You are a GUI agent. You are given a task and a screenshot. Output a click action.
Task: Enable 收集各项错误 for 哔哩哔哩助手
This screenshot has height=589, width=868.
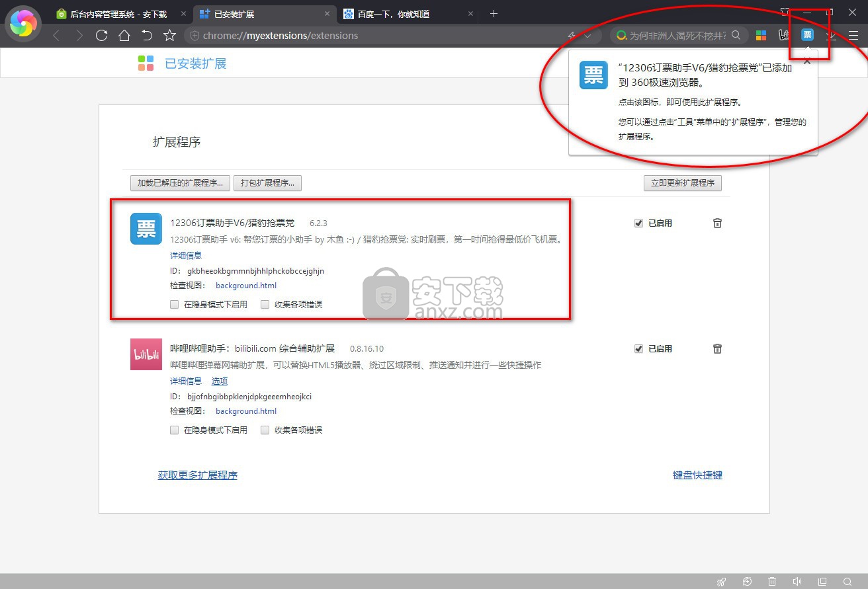[x=265, y=430]
